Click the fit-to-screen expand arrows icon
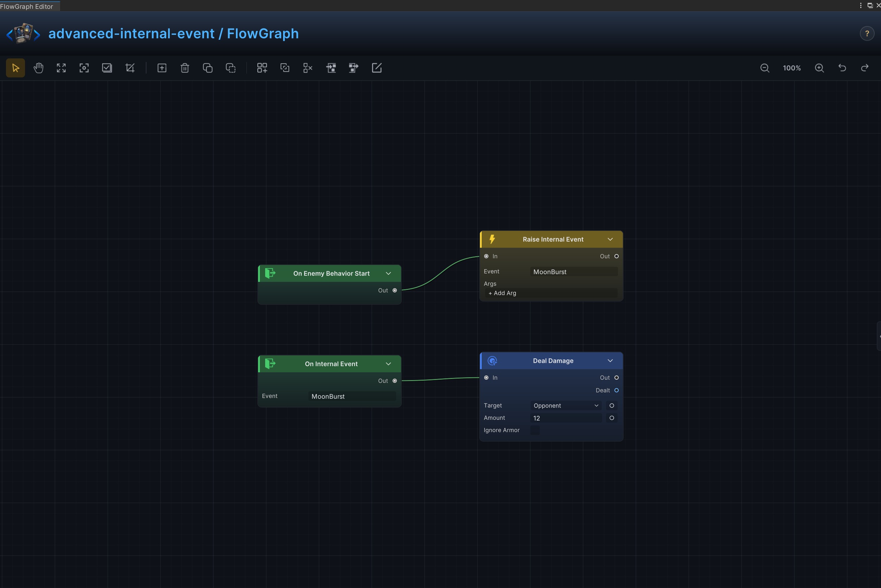Screen dimensions: 881x588 61,68
